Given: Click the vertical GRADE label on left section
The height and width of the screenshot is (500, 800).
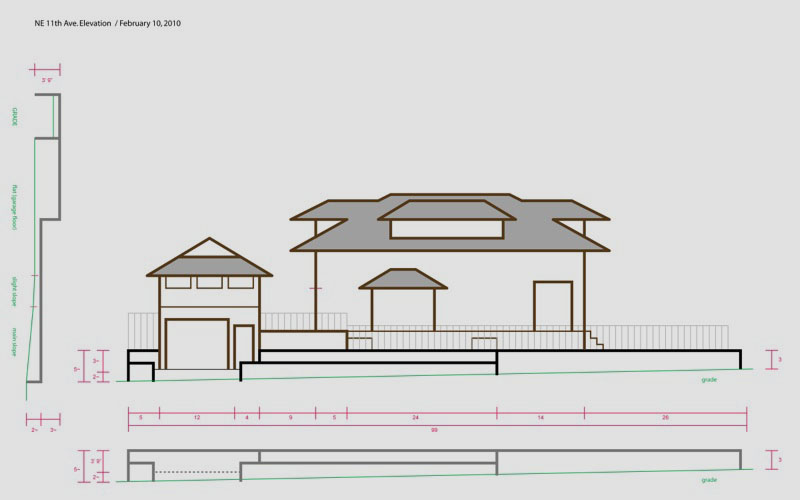Looking at the screenshot, I should coord(15,116).
